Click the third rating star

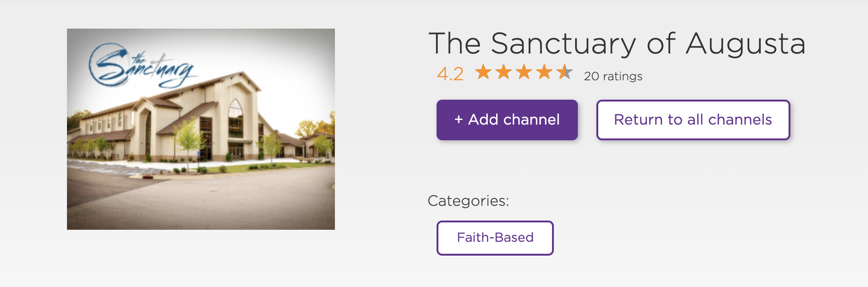pos(524,72)
